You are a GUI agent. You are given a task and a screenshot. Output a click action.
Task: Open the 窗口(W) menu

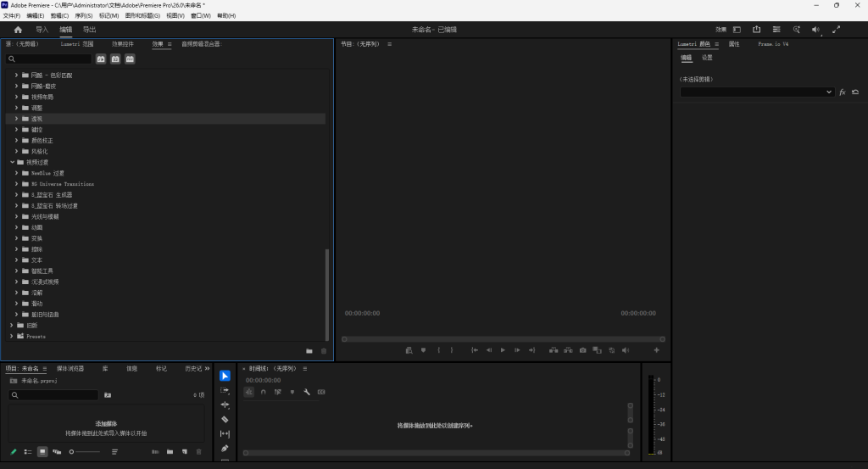click(x=200, y=15)
